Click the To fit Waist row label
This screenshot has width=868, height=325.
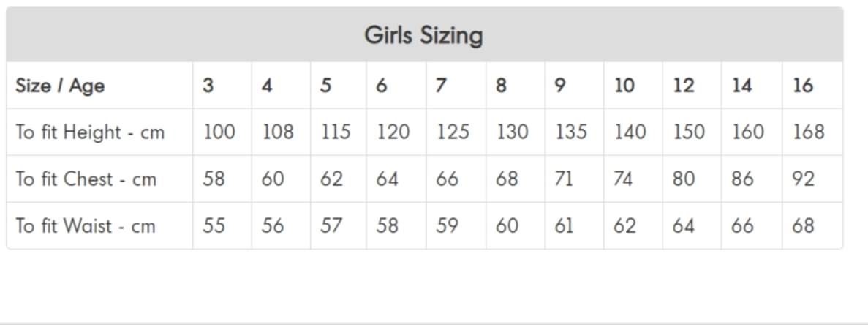coord(86,226)
